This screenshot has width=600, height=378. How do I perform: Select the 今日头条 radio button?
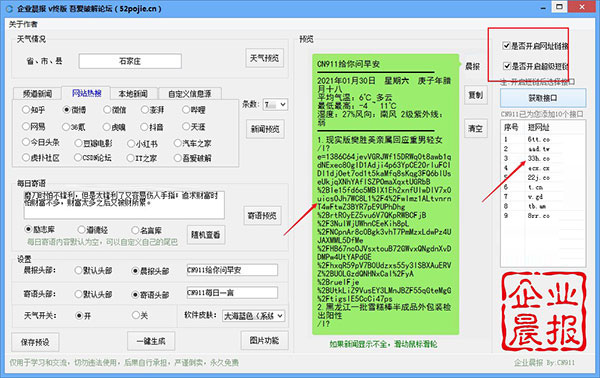pyautogui.click(x=41, y=143)
